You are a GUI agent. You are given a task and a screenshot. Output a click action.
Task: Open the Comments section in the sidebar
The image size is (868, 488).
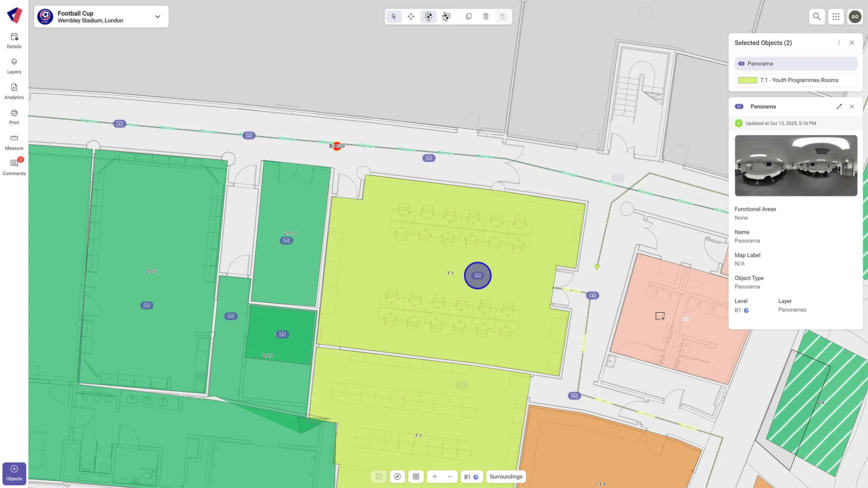[14, 166]
